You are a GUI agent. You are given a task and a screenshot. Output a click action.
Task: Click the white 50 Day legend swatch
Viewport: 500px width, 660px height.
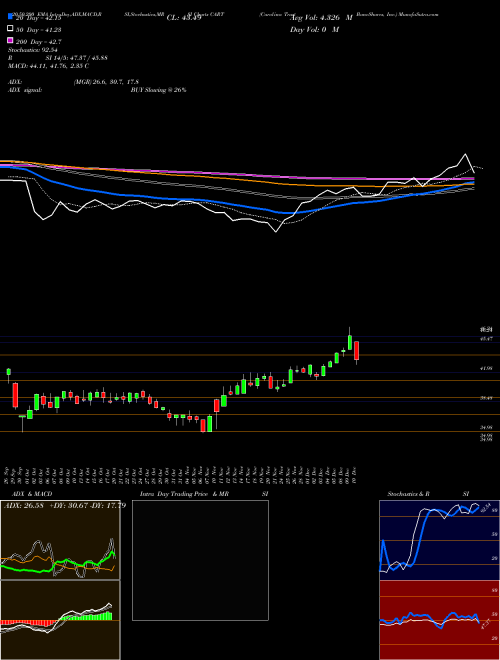pyautogui.click(x=10, y=29)
